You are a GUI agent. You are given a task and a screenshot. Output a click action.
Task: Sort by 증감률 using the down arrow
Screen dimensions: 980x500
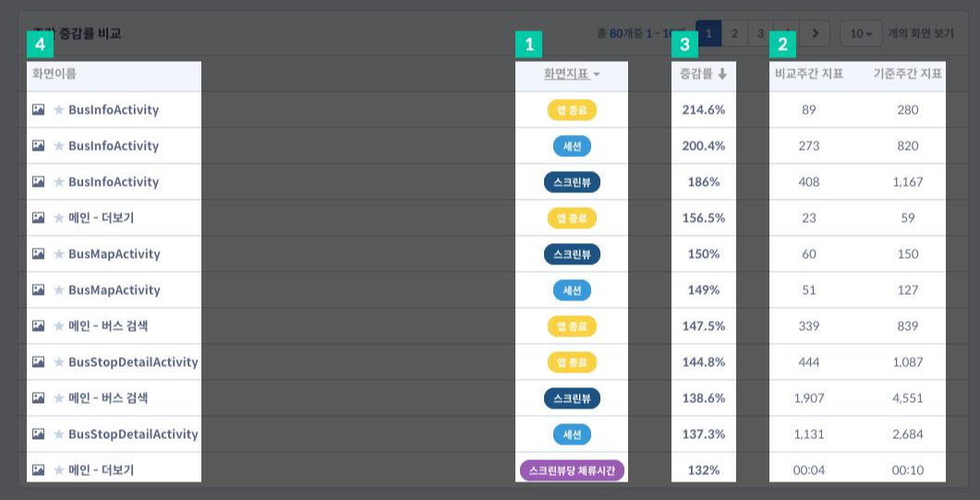coord(722,74)
